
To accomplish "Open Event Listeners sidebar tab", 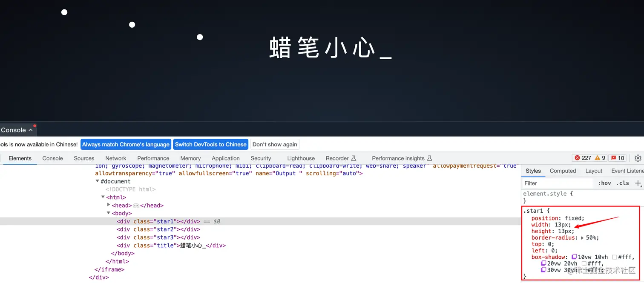I will point(627,171).
